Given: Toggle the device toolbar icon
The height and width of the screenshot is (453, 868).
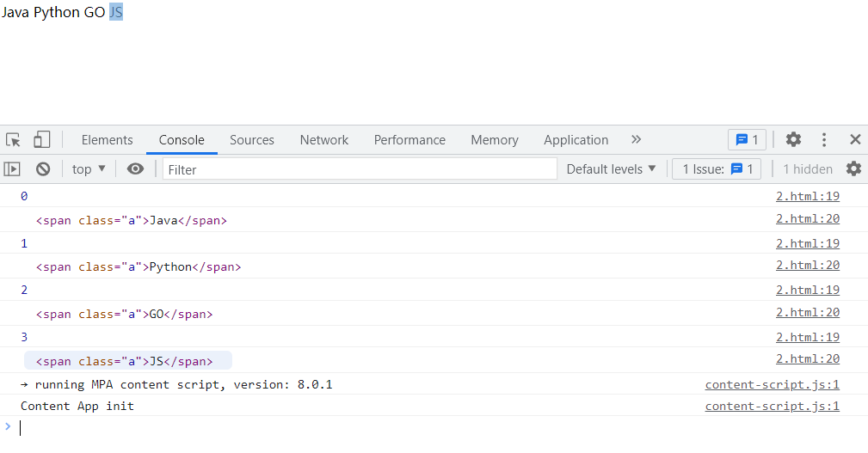Looking at the screenshot, I should pos(41,140).
